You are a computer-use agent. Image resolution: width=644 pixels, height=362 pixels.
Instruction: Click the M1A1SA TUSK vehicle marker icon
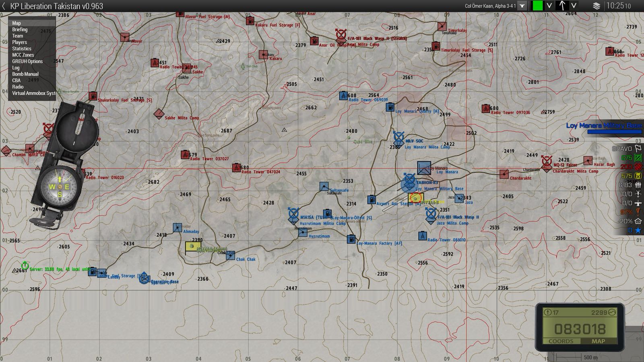tap(294, 214)
